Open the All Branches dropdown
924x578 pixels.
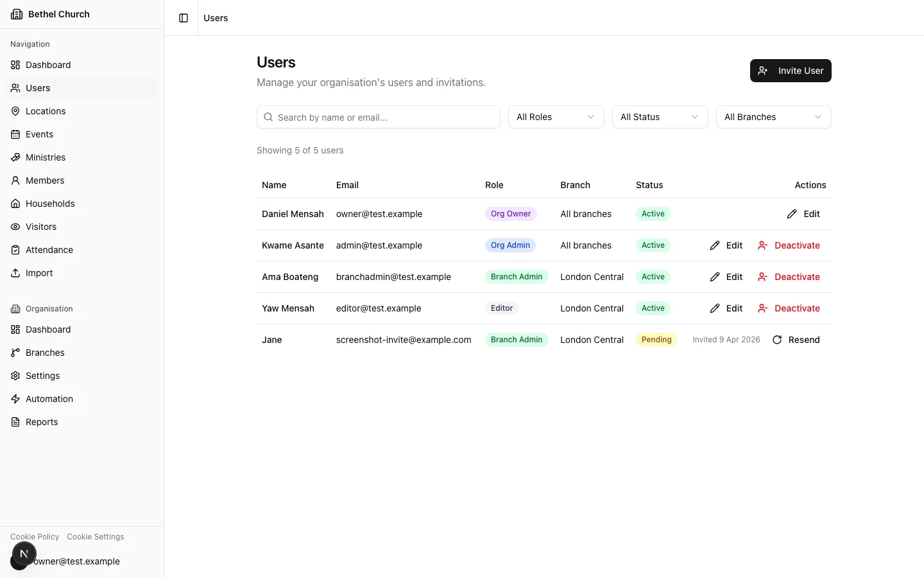pos(774,117)
